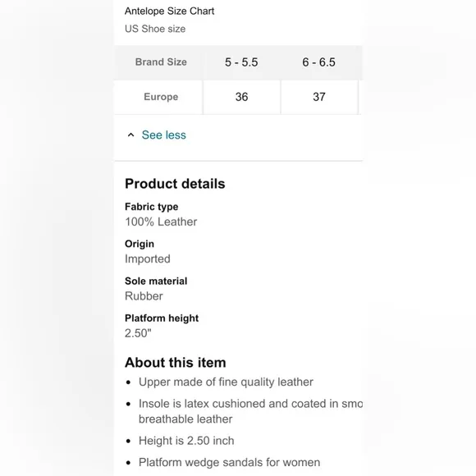Click the Height is 2.50 inch bullet

point(186,441)
